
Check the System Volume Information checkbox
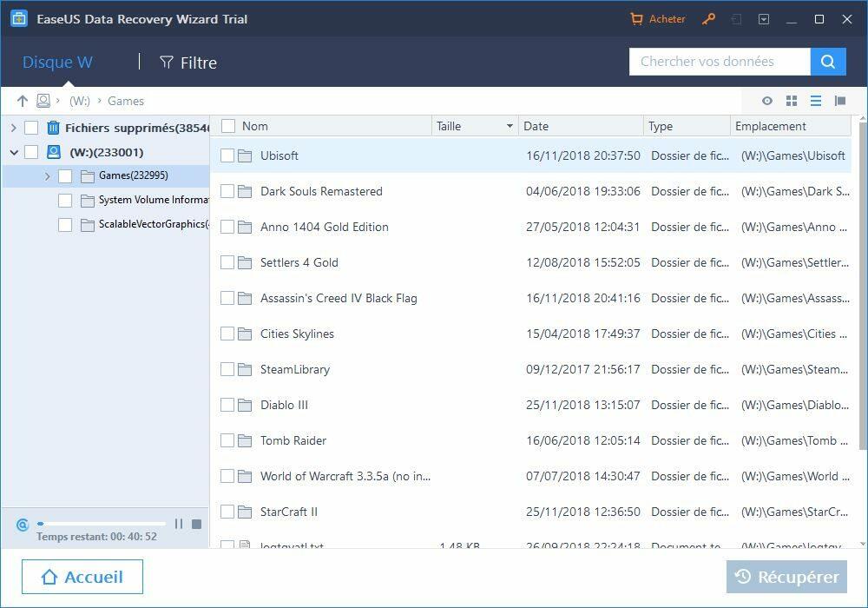pyautogui.click(x=65, y=201)
